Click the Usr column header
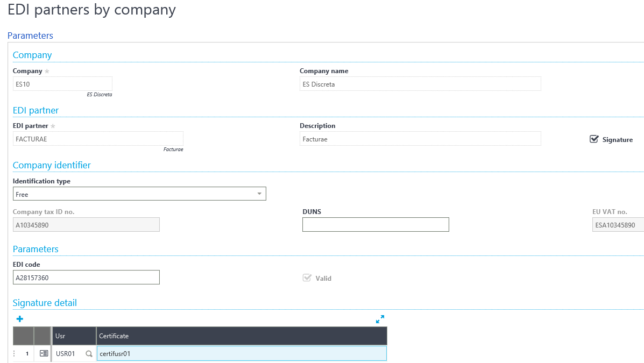The image size is (644, 363). [74, 336]
